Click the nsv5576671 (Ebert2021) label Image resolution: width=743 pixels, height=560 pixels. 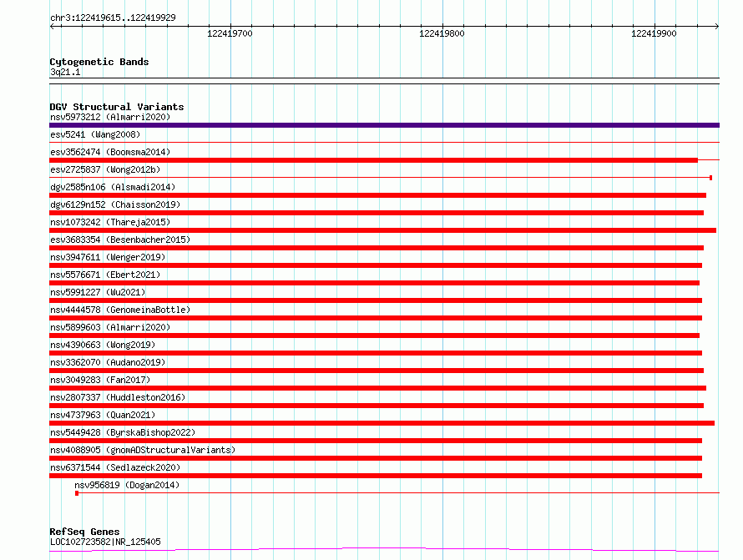105,275
